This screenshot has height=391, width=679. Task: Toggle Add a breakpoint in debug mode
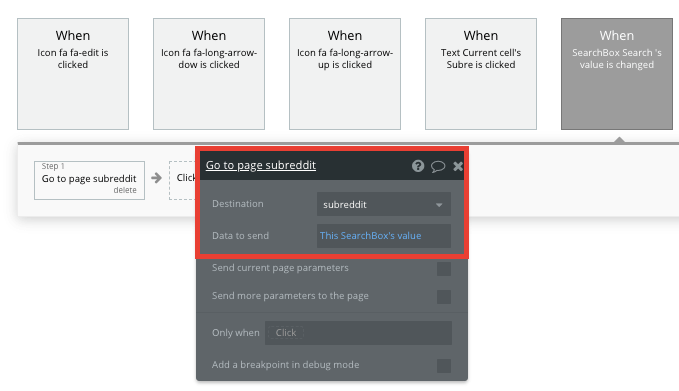[444, 366]
